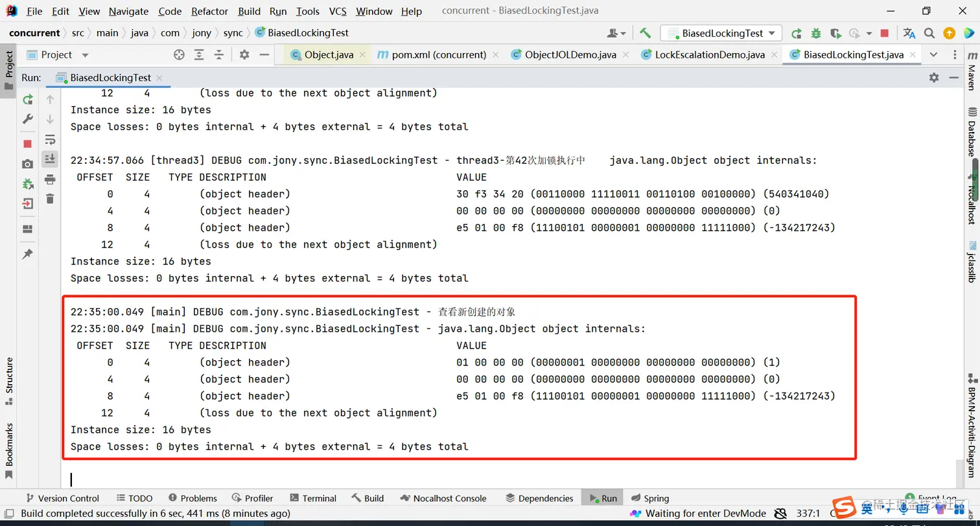Open the File menu

[x=34, y=11]
